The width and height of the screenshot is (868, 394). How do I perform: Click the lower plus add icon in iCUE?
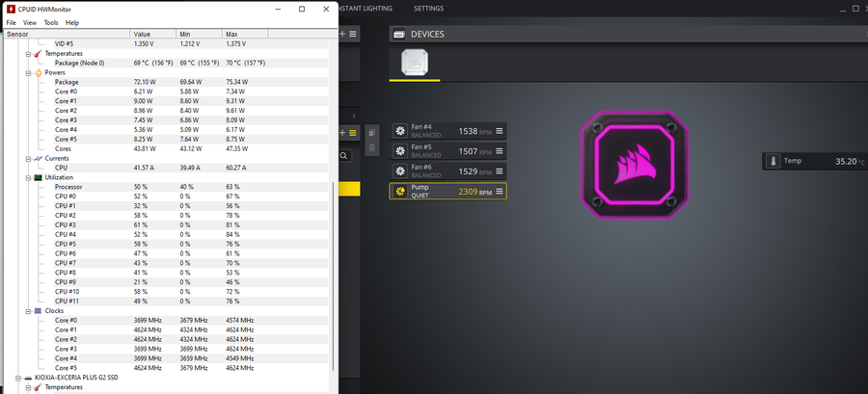point(342,133)
